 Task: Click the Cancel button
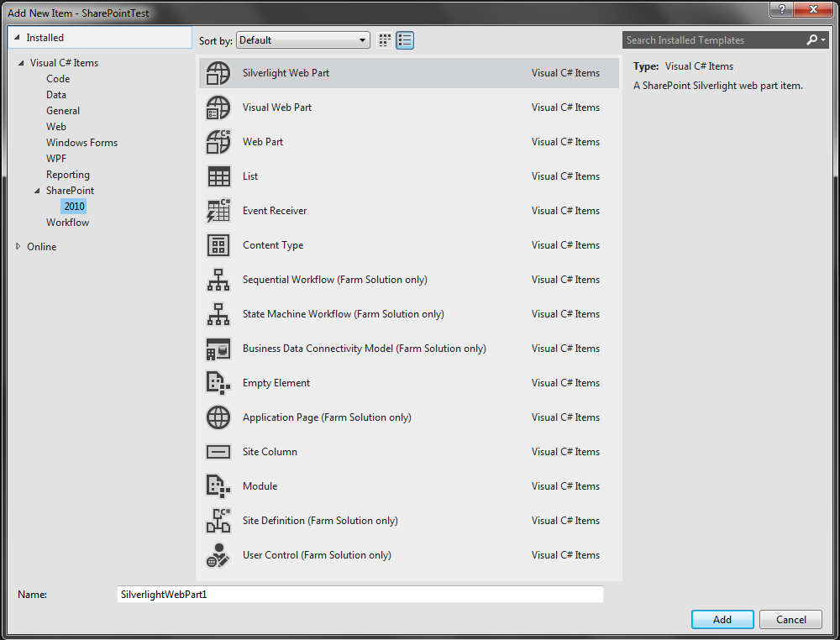(x=790, y=619)
